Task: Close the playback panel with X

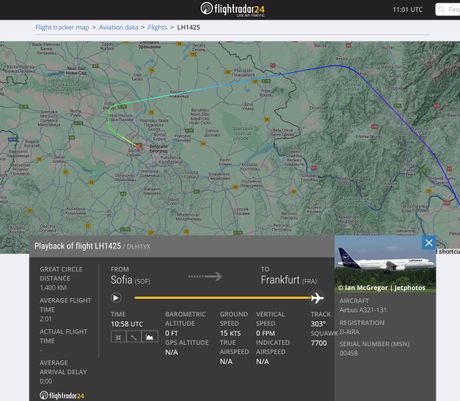Action: click(x=429, y=243)
